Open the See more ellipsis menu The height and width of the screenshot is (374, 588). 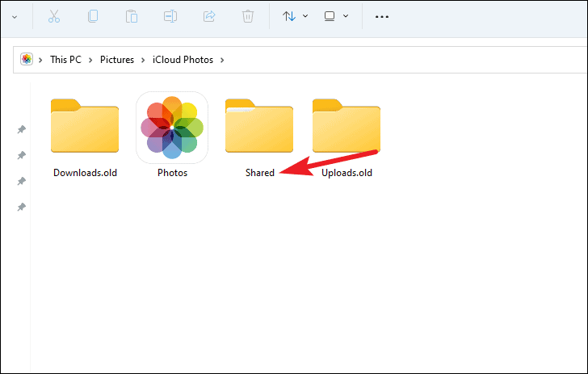pos(382,17)
